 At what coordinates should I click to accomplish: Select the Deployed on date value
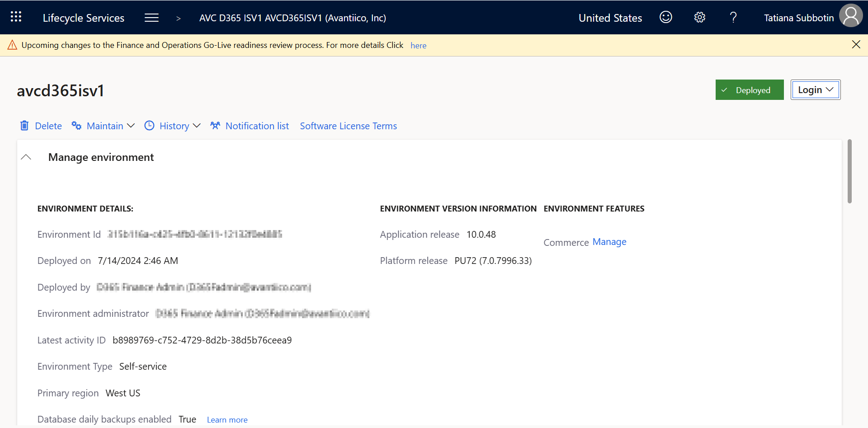point(138,260)
